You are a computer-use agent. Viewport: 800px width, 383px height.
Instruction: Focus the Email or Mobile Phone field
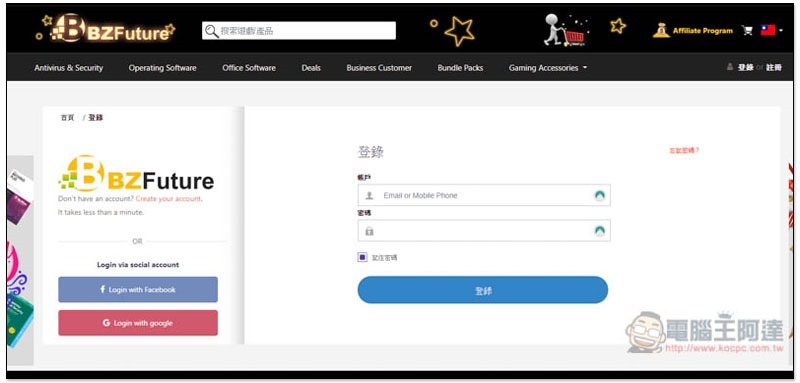point(484,195)
